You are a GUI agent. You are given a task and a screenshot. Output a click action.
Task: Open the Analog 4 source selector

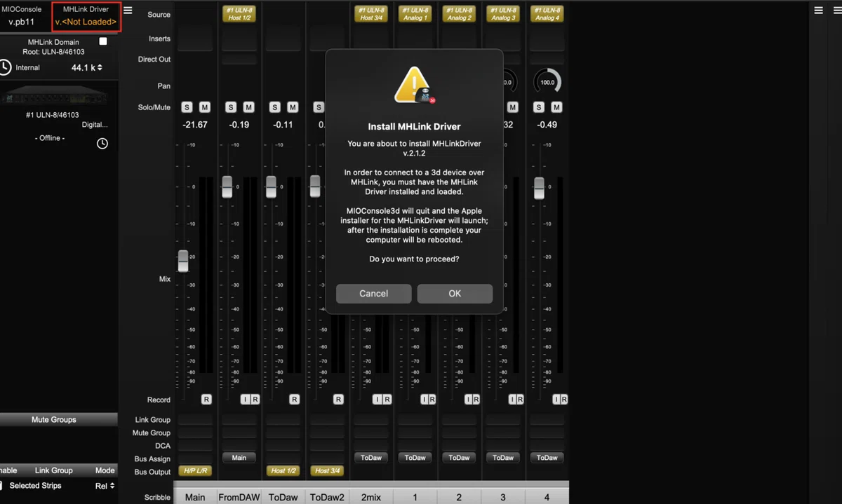[x=547, y=14]
